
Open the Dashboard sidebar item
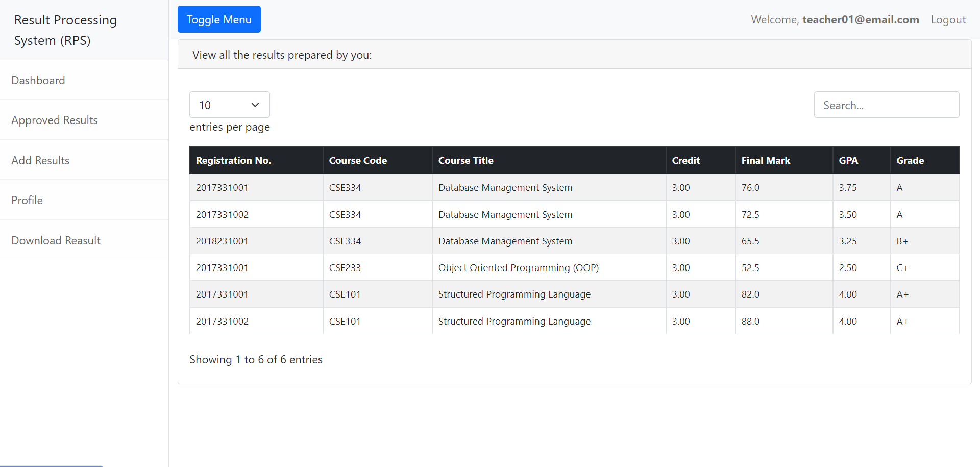click(x=38, y=80)
